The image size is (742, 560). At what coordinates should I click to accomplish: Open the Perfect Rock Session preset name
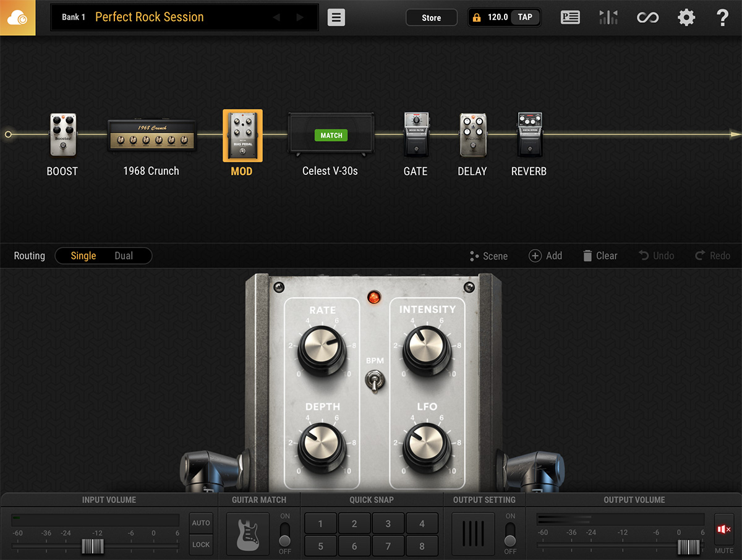(x=150, y=17)
